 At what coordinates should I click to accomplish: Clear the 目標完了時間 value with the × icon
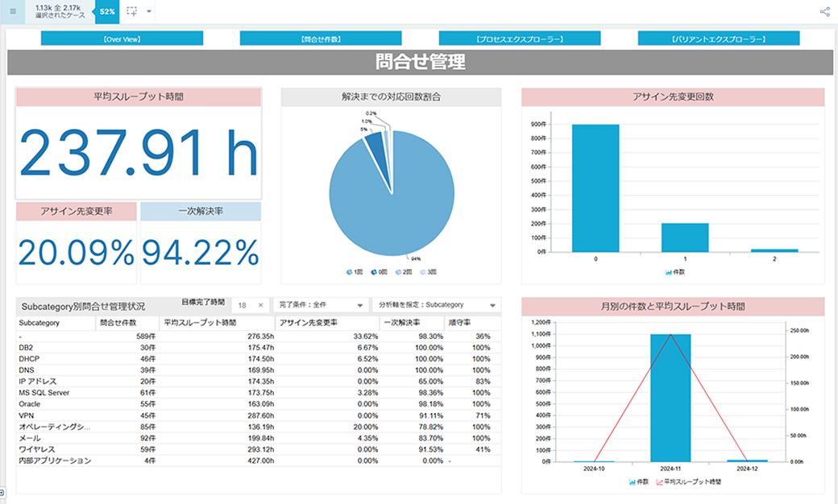pyautogui.click(x=260, y=306)
